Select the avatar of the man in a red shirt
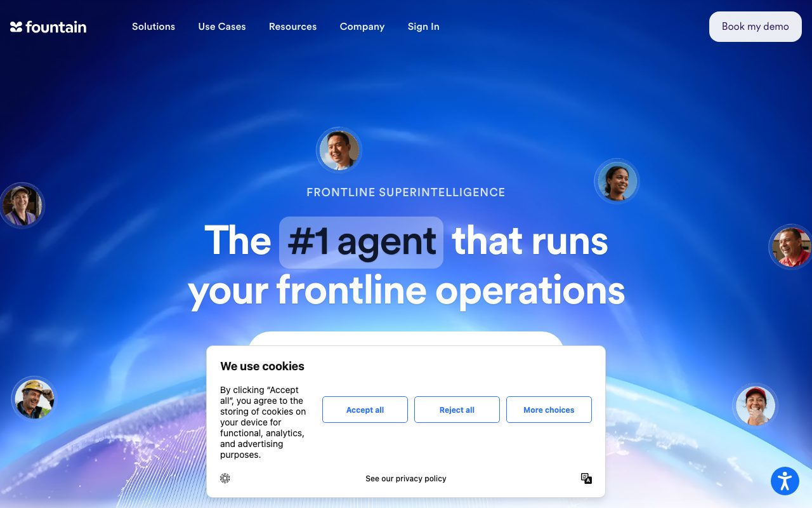Image resolution: width=812 pixels, height=508 pixels. 791,247
